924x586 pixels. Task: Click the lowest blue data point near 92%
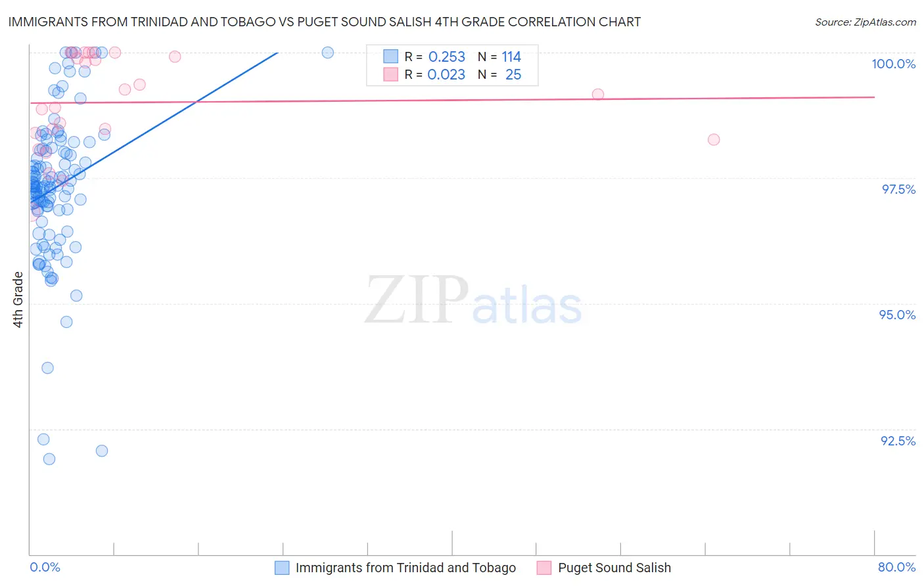click(49, 459)
